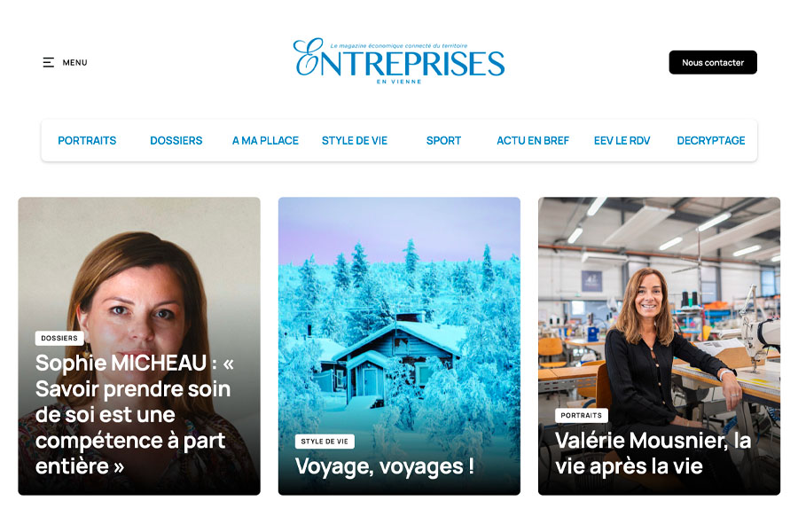Click the DOSSIERS tag on Sophie Micheau card

tap(59, 338)
